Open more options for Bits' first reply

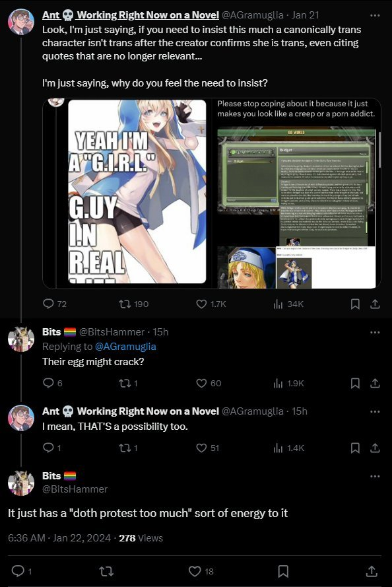click(375, 332)
